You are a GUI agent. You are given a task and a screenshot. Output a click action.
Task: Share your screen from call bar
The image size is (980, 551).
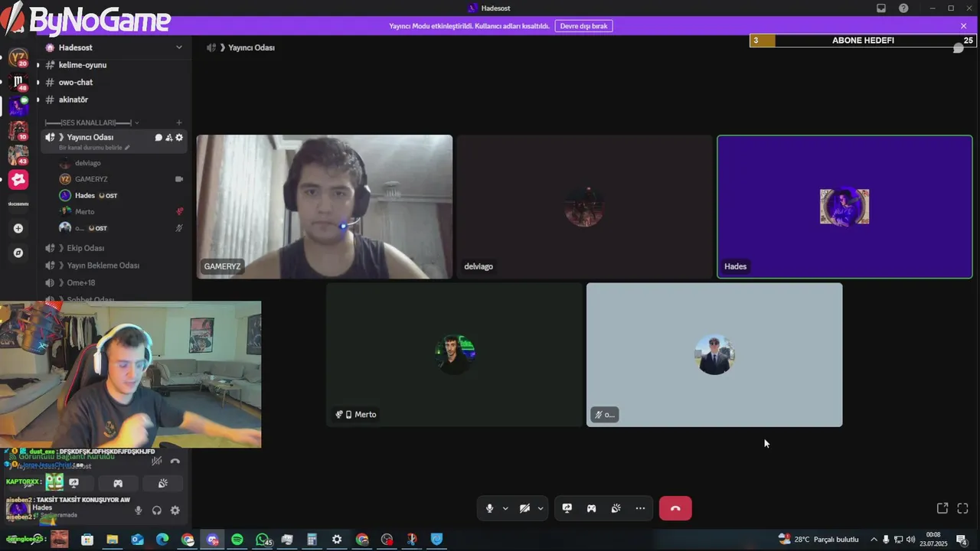[x=567, y=508]
